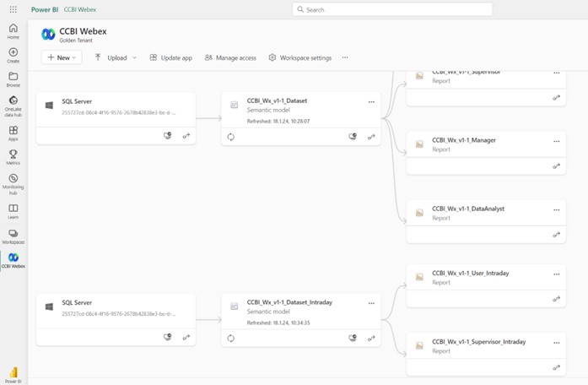Screen dimensions: 588x385
Task: Show impact analysis on top SQL Server card
Action: [168, 135]
